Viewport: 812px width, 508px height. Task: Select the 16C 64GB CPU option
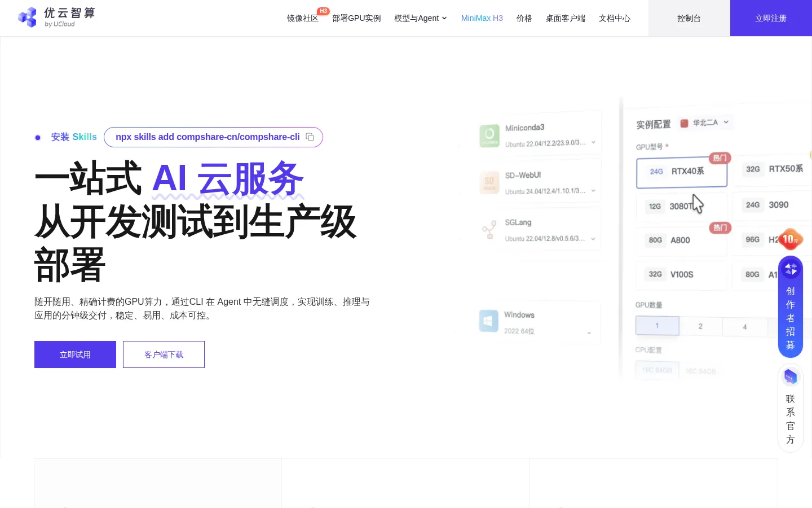pos(657,370)
